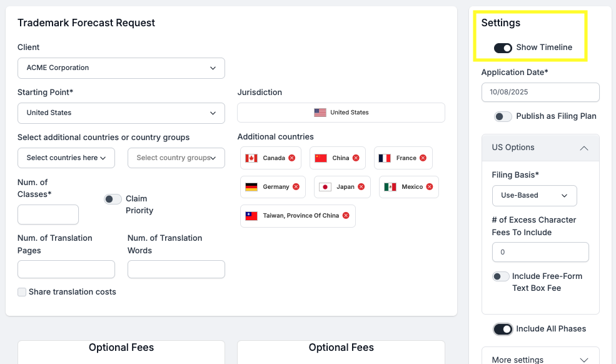Click the United States flag in Jurisdiction
This screenshot has height=364, width=616.
[x=320, y=113]
